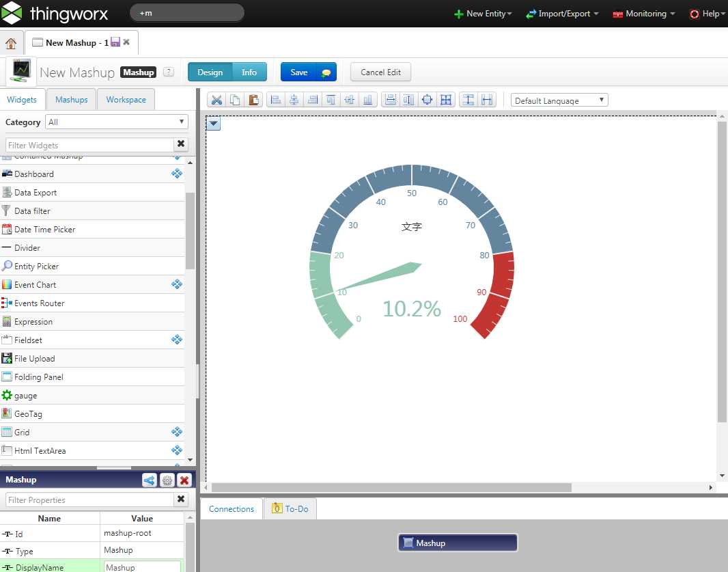The height and width of the screenshot is (572, 728).
Task: Click the gear icon in Mashup properties header
Action: [167, 480]
